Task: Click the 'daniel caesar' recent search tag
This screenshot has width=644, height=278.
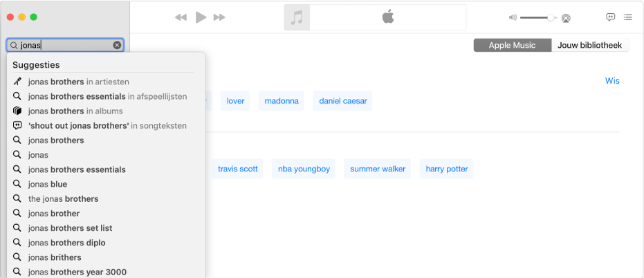Action: [x=342, y=101]
